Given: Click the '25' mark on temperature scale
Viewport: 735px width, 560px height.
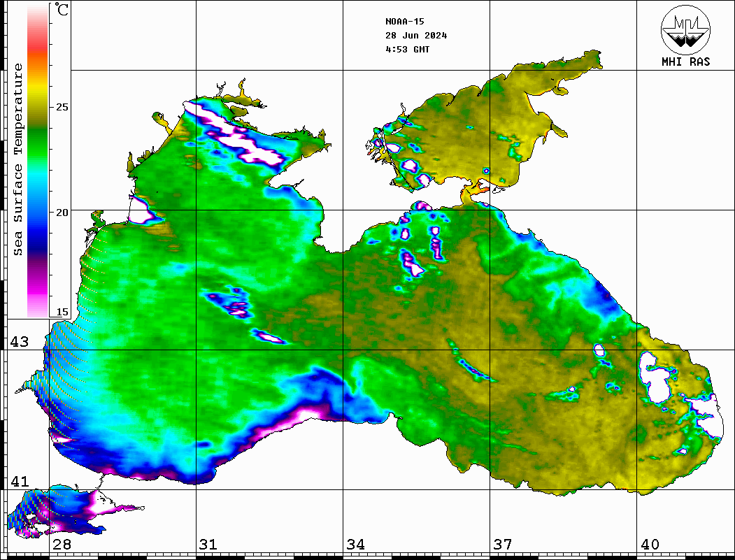Looking at the screenshot, I should 62,107.
